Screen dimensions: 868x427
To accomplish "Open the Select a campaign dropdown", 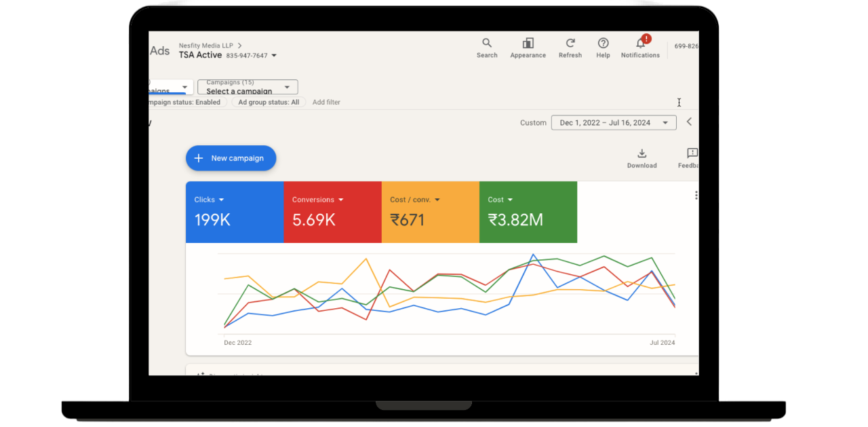I will (x=248, y=87).
